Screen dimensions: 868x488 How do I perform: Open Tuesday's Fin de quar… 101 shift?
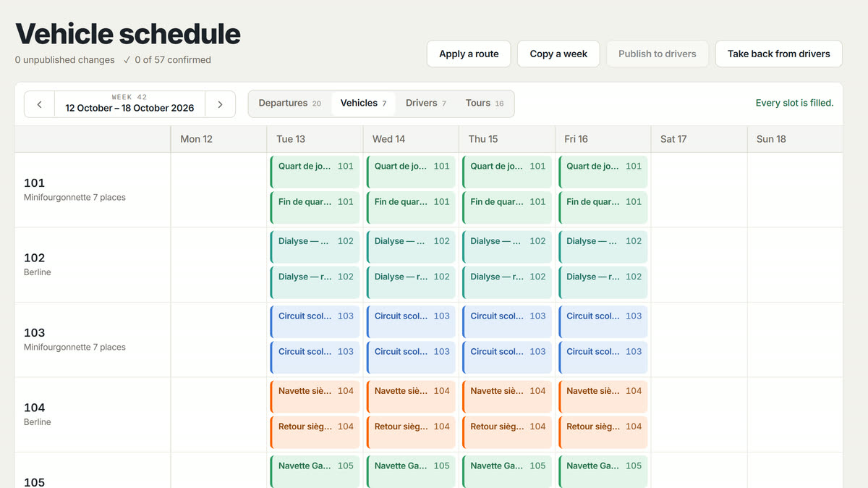click(315, 207)
